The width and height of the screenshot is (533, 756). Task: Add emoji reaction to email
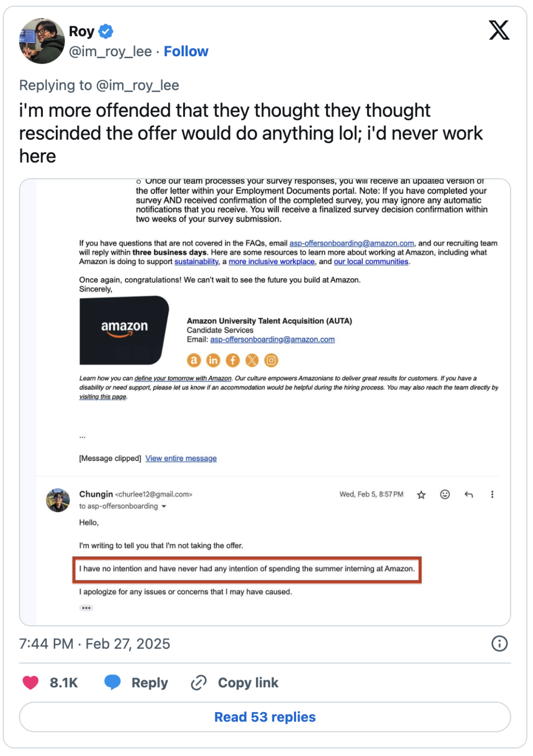pos(445,494)
